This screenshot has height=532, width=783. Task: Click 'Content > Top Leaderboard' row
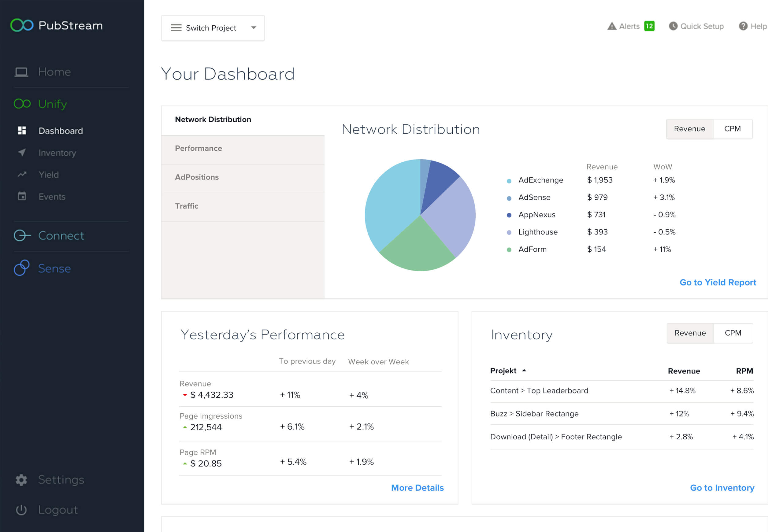pyautogui.click(x=622, y=391)
